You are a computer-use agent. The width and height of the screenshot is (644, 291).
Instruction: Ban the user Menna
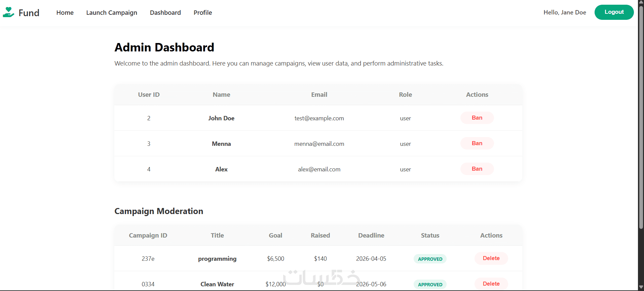pos(477,143)
